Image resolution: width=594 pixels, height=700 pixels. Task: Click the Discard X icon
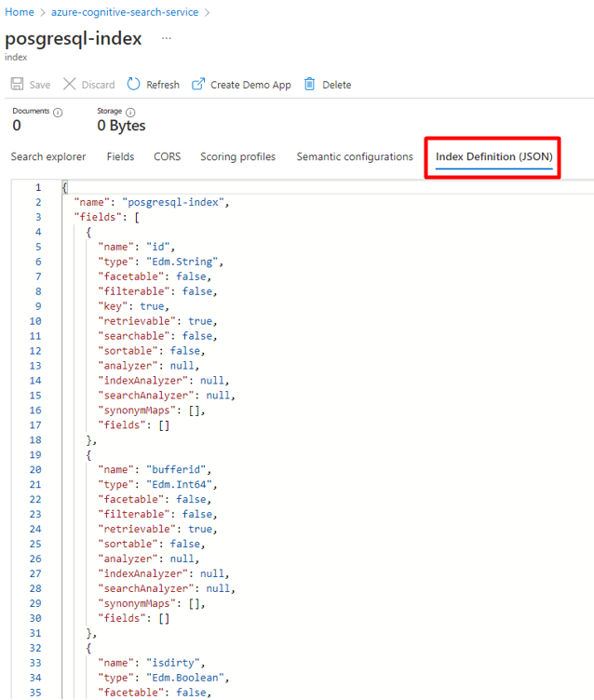[x=69, y=84]
